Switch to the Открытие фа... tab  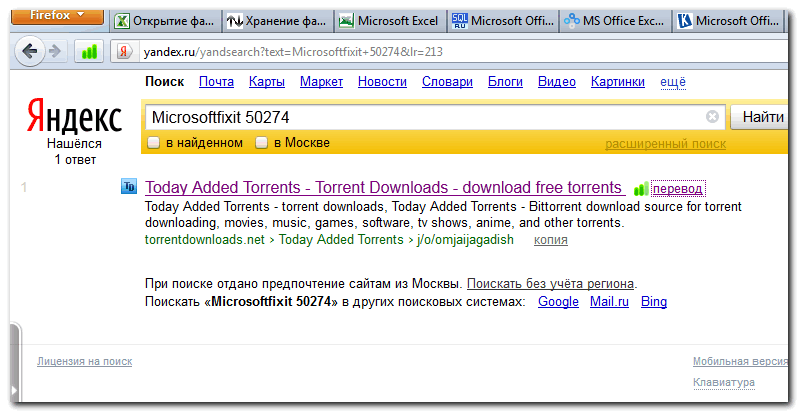pyautogui.click(x=166, y=21)
